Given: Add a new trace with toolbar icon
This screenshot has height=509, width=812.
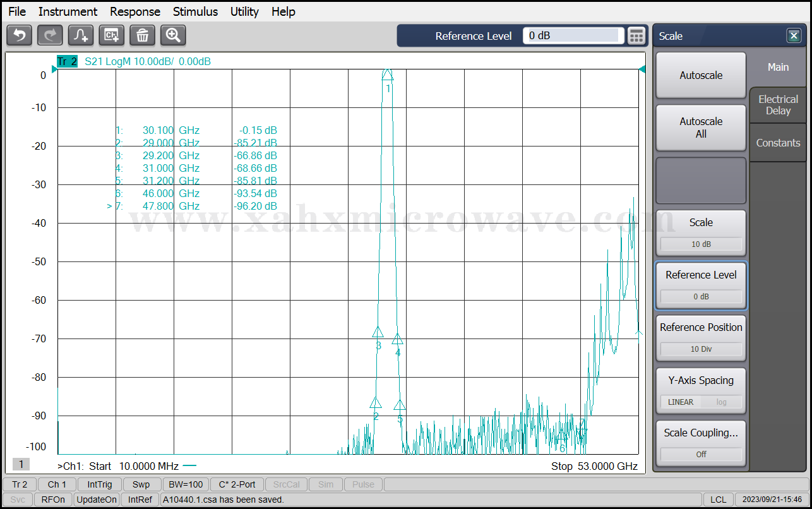Looking at the screenshot, I should tap(81, 35).
